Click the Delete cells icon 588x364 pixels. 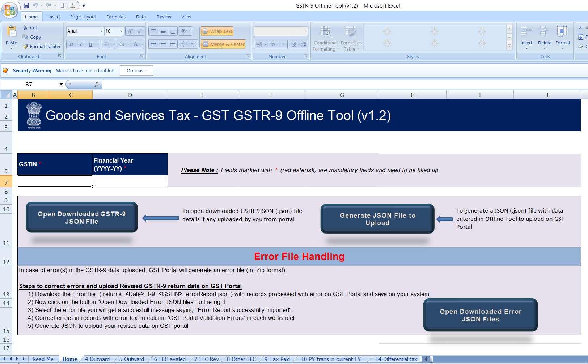pyautogui.click(x=544, y=32)
